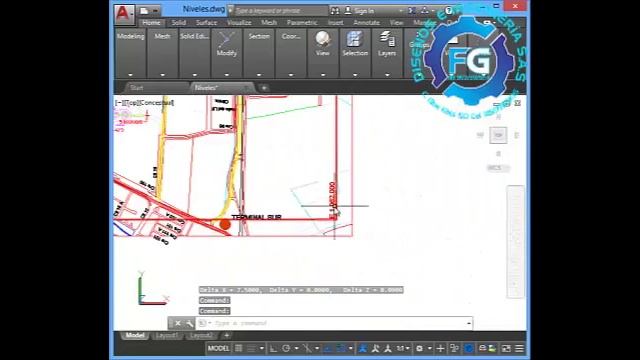The image size is (640, 360).
Task: Open the Mesh ribbon tab
Action: point(269,23)
